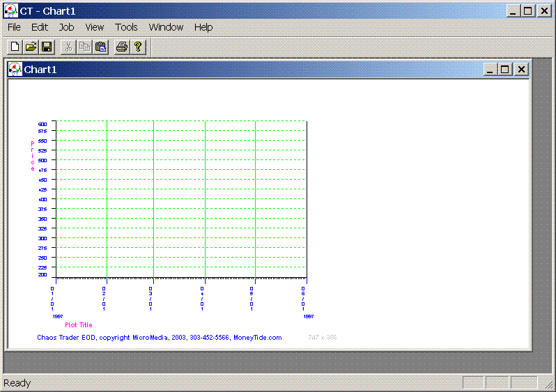This screenshot has height=392, width=556.
Task: Click the magenta 'Plot Title' label
Action: (78, 325)
